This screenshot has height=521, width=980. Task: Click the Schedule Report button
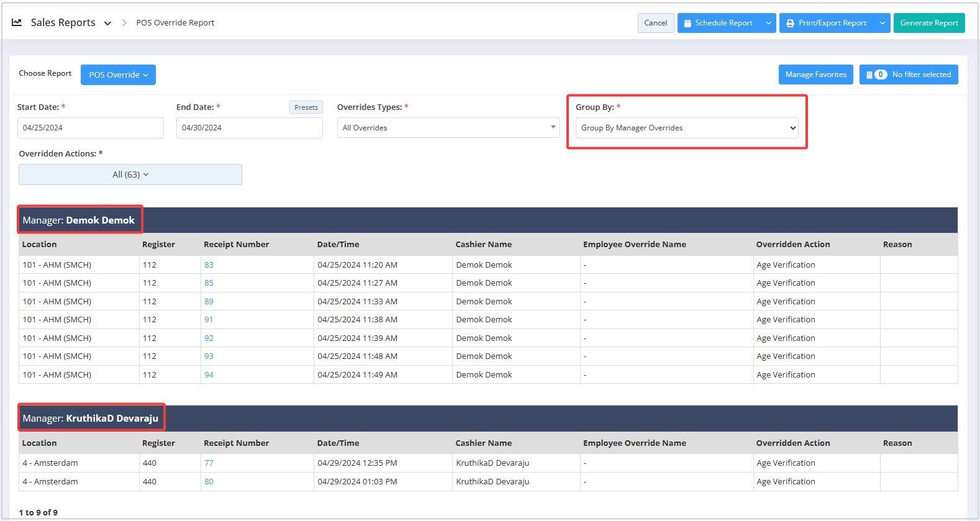pos(719,23)
